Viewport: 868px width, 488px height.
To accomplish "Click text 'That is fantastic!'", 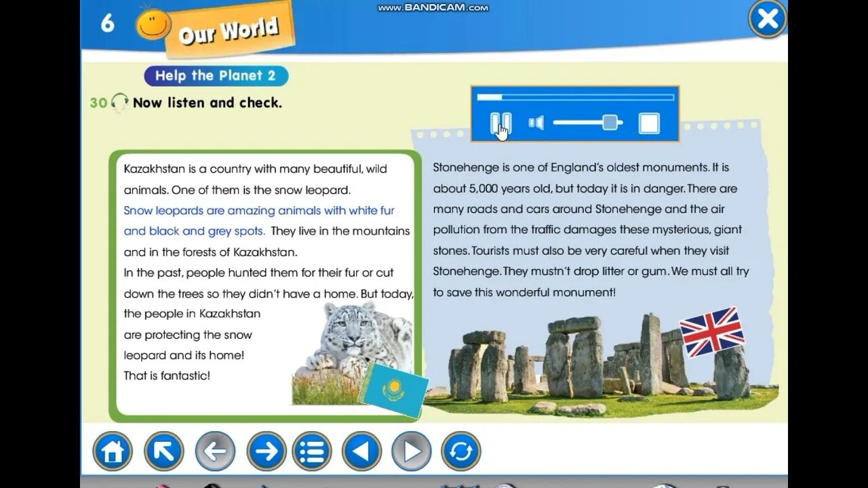I will pyautogui.click(x=167, y=375).
